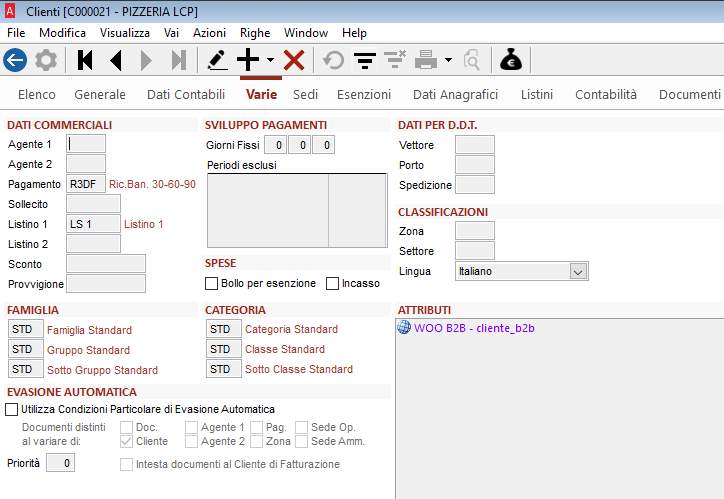
Task: Select WOO B2B - cliente_b2b attribute
Action: coord(473,328)
